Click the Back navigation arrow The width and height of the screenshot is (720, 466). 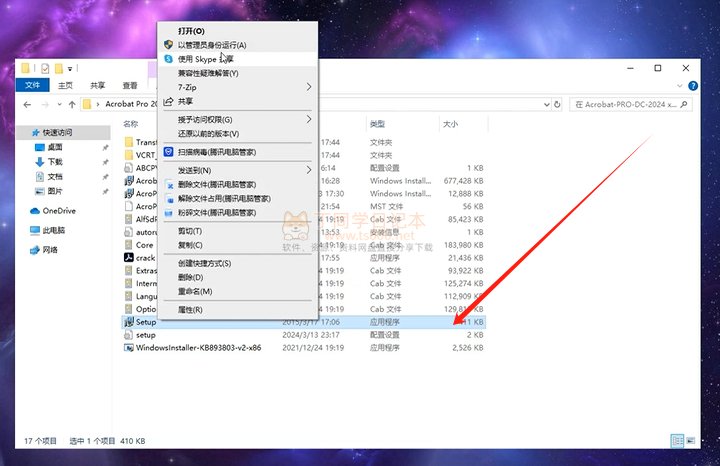[27, 105]
